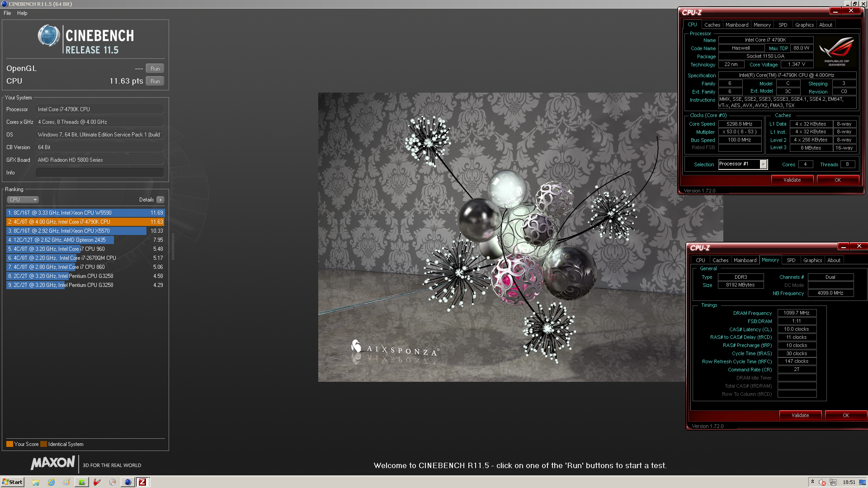
Task: Expand ranking Details with the arrow button
Action: click(160, 200)
